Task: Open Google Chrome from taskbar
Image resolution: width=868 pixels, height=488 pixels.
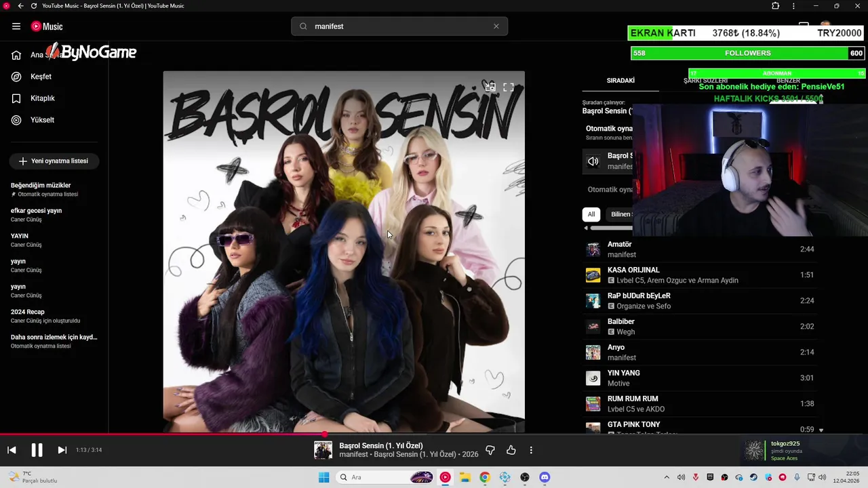Action: click(x=484, y=477)
